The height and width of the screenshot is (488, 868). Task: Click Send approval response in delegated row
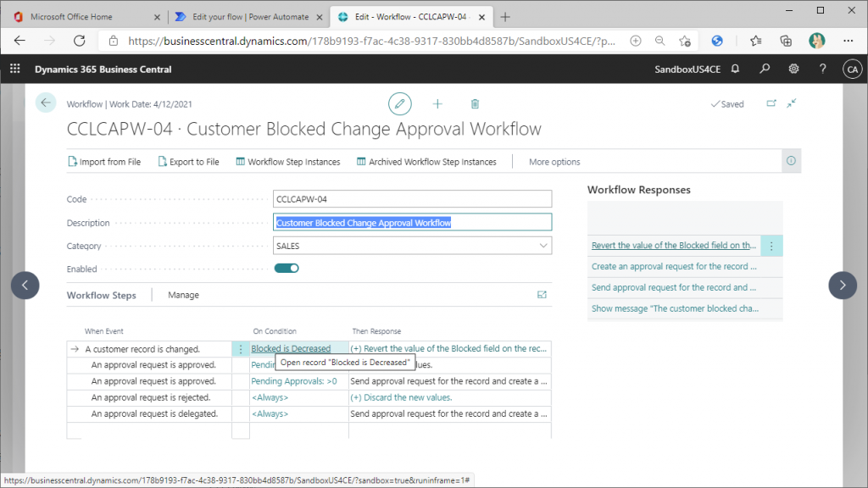tap(448, 413)
